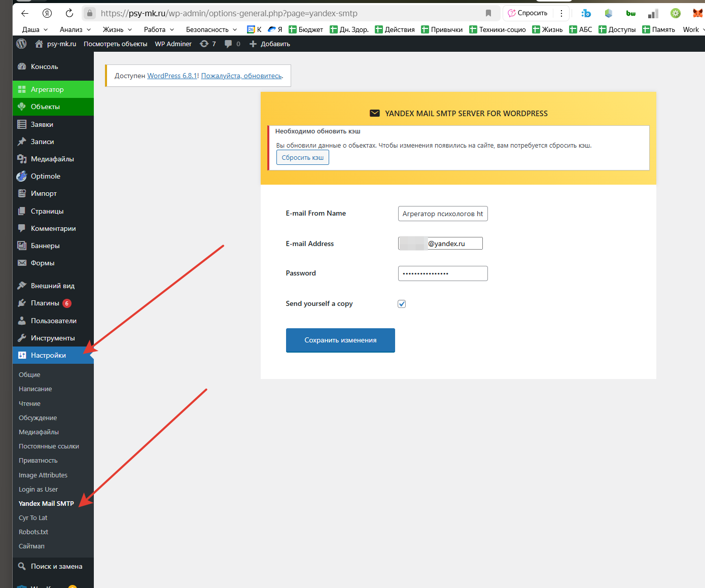Open the Анализ bookmarks dropdown
Image resolution: width=705 pixels, height=588 pixels.
(x=75, y=29)
